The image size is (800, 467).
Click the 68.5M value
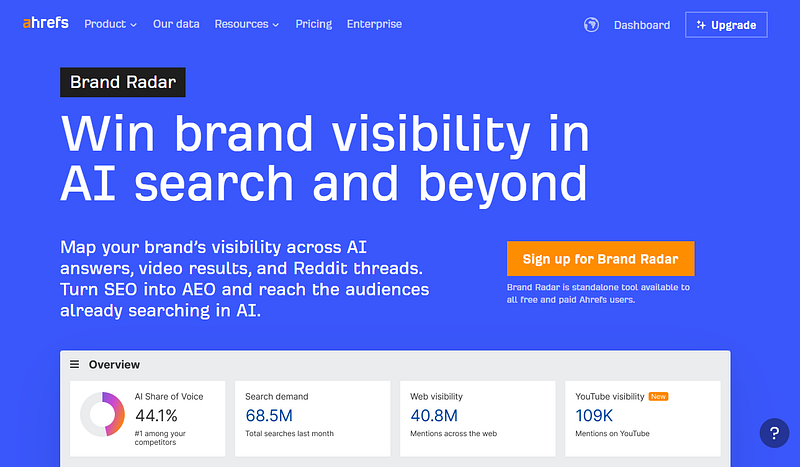[269, 415]
